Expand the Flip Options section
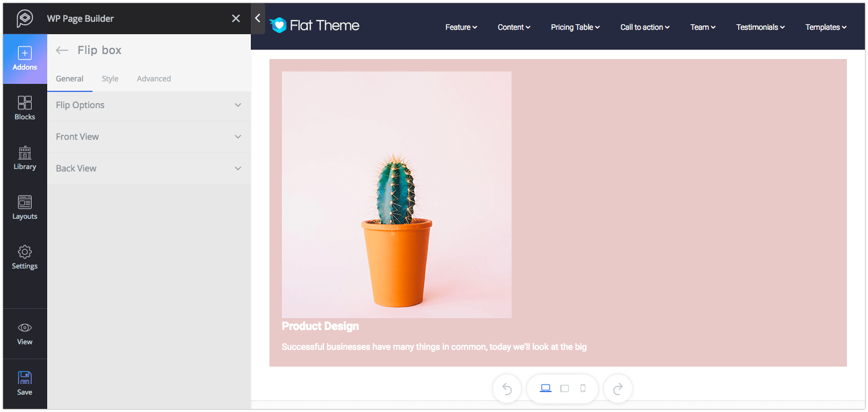The width and height of the screenshot is (868, 412). (149, 105)
